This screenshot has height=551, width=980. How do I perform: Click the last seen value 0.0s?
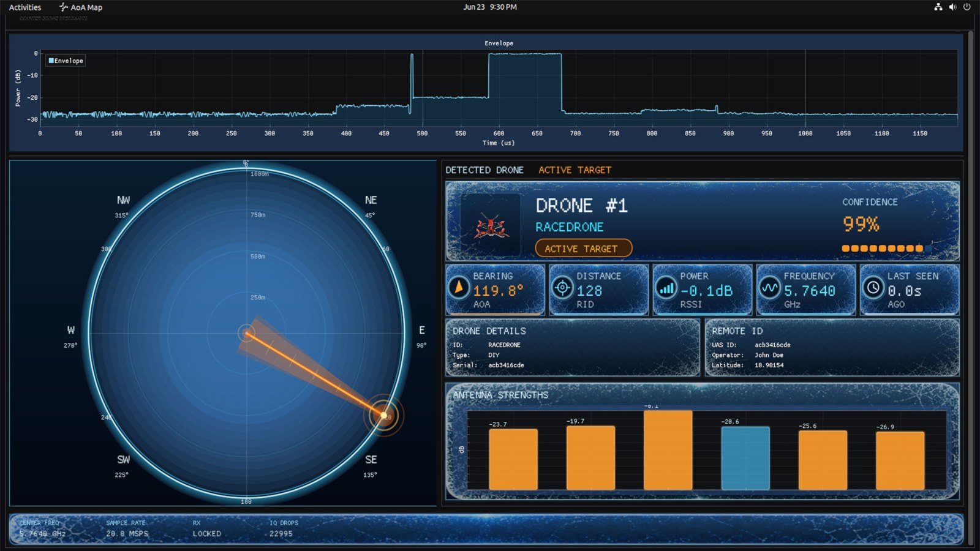pyautogui.click(x=905, y=291)
